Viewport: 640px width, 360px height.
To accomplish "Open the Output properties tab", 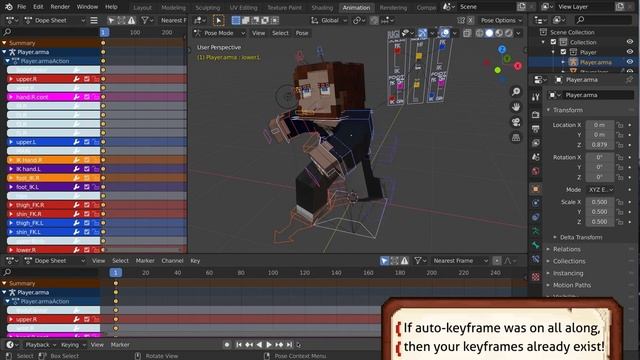I will point(536,129).
